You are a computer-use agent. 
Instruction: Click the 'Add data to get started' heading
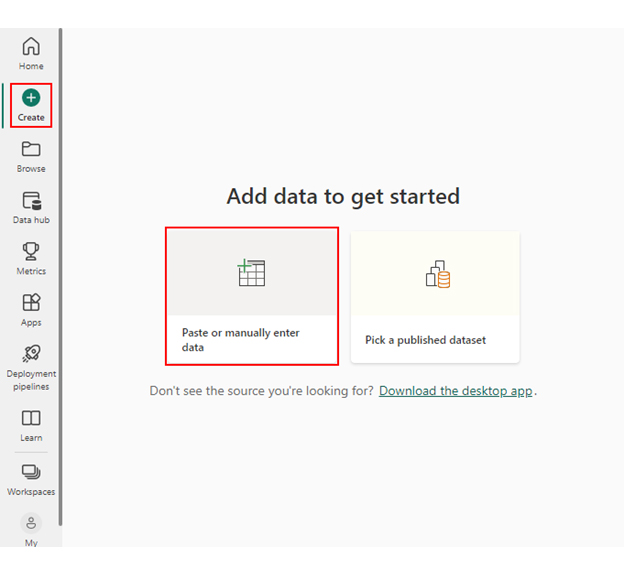[343, 197]
